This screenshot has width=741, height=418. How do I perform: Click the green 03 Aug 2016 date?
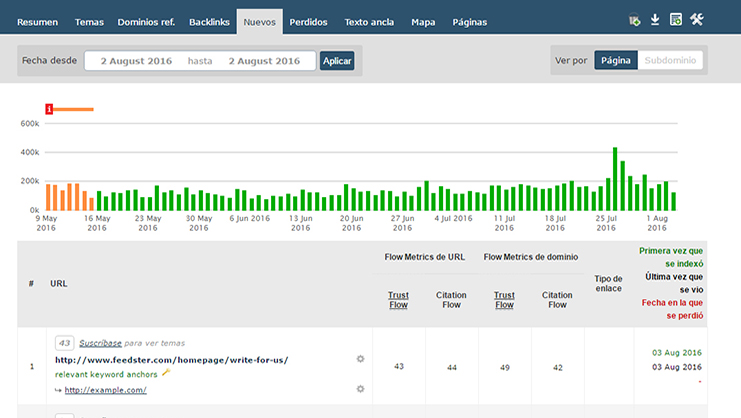(x=677, y=353)
